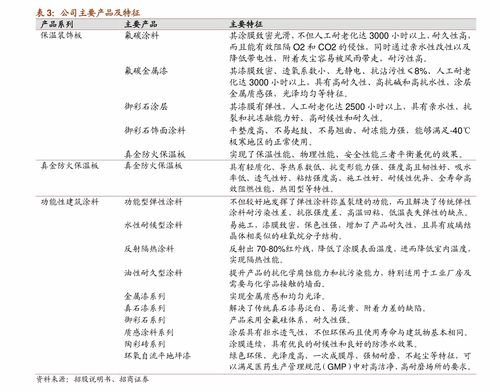Click the description starting '具有轻质化、导热系数低'
Image resolution: width=500 pixels, height=392 pixels.
350,178
